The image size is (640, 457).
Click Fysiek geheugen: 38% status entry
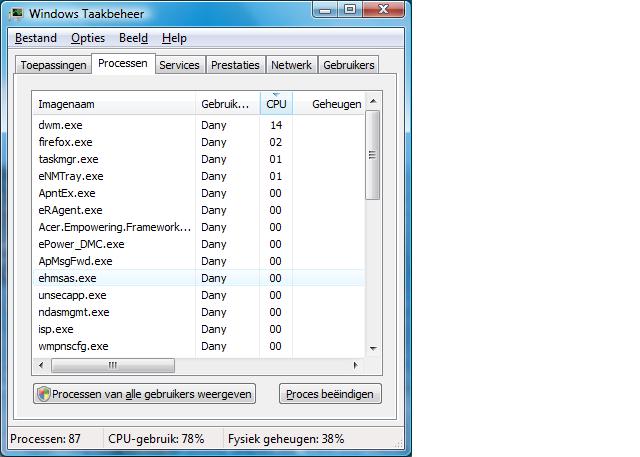point(286,439)
